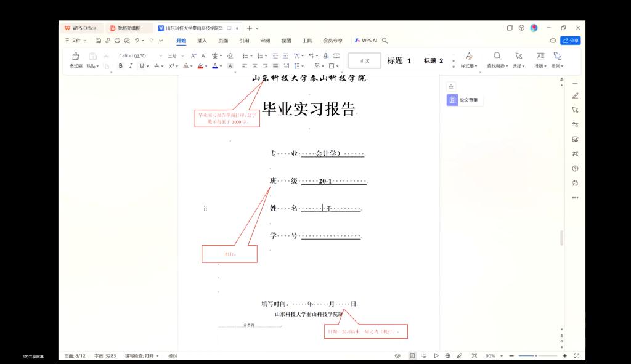Switch to the 引用 ribbon tab
The height and width of the screenshot is (364, 631).
[244, 41]
